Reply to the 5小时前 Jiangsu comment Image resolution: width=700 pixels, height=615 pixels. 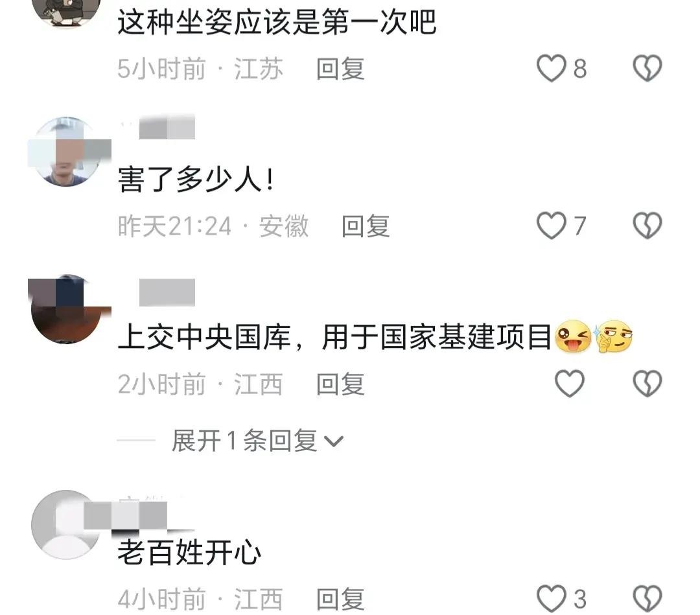click(341, 69)
